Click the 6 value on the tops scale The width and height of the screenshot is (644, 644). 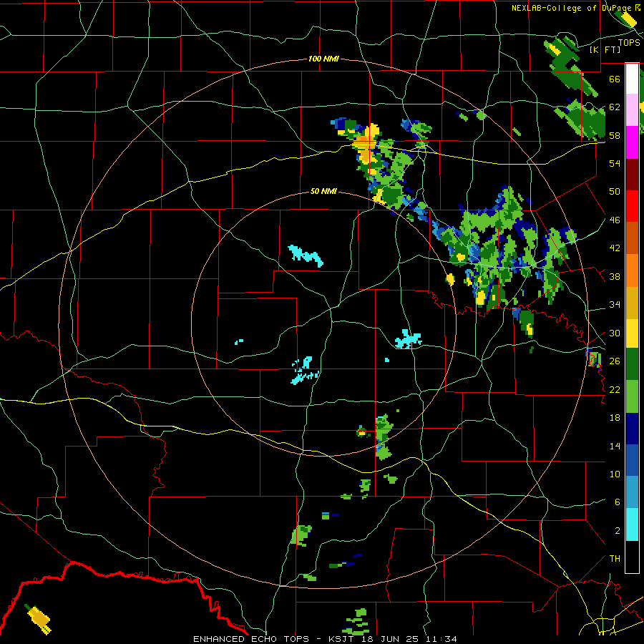tap(617, 502)
